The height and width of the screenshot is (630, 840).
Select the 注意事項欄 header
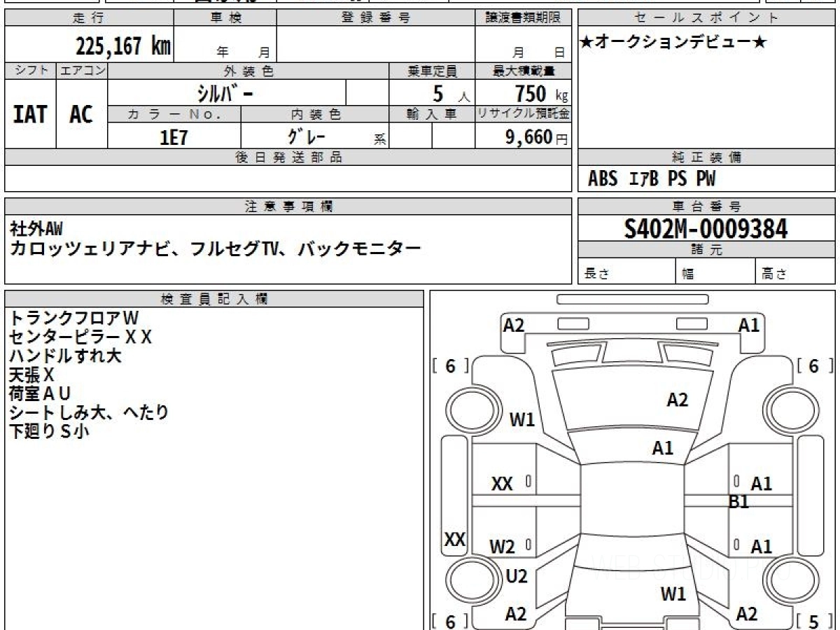coord(288,206)
